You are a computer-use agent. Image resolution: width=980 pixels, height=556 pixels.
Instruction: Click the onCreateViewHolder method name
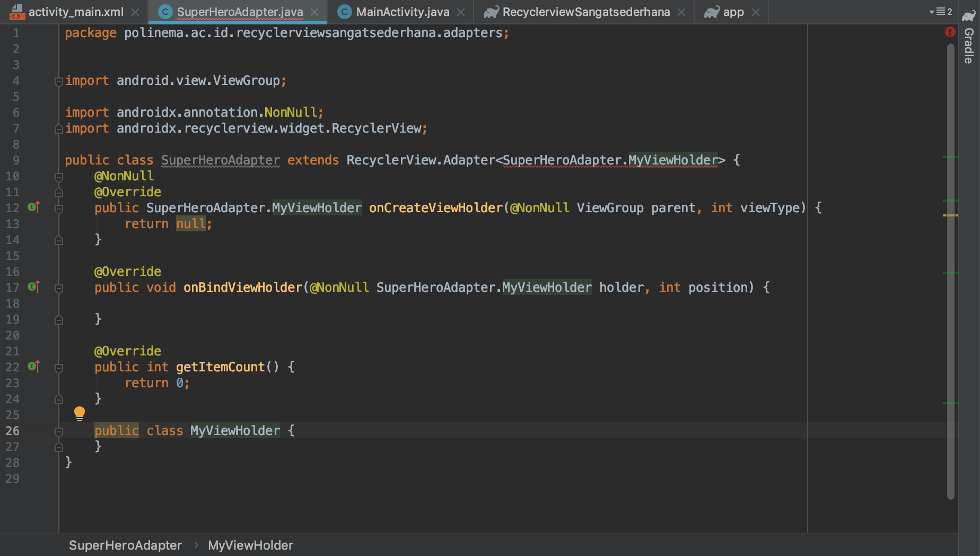(436, 208)
